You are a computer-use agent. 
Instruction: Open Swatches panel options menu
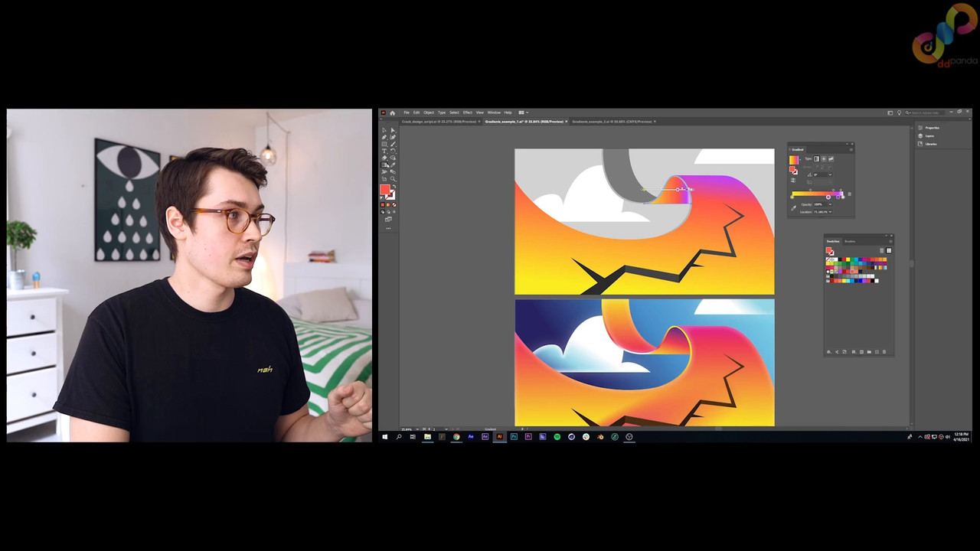890,241
